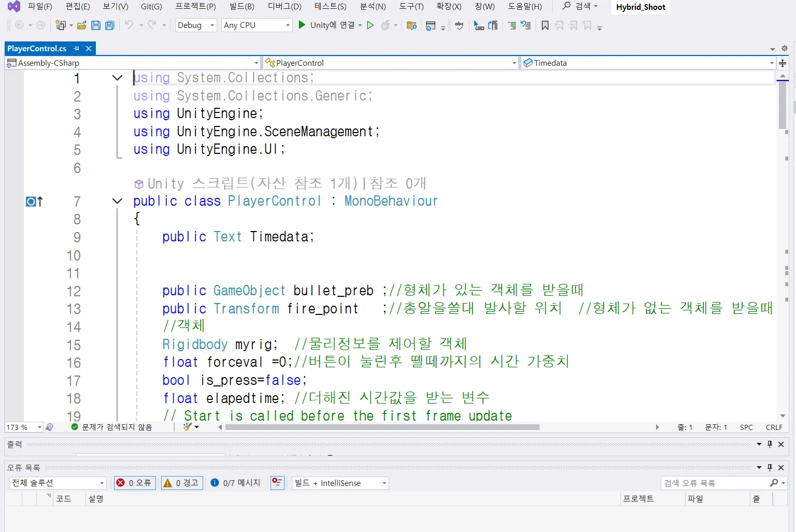Run the spell check abc icon
This screenshot has height=532, width=796.
pos(459,25)
